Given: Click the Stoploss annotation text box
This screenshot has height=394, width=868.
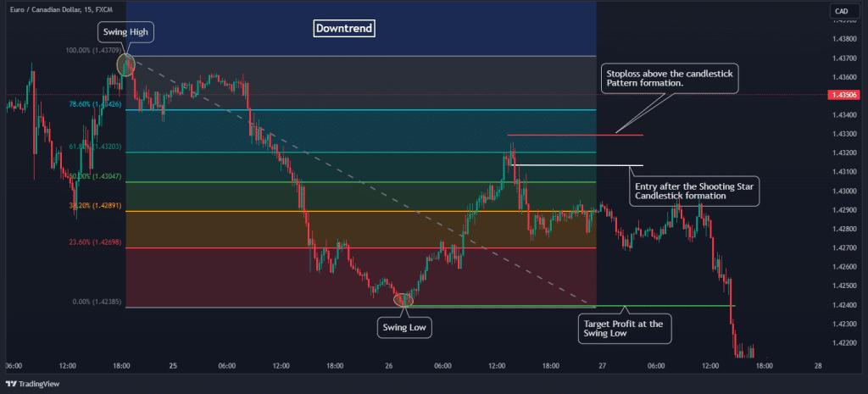Looking at the screenshot, I should (x=669, y=80).
